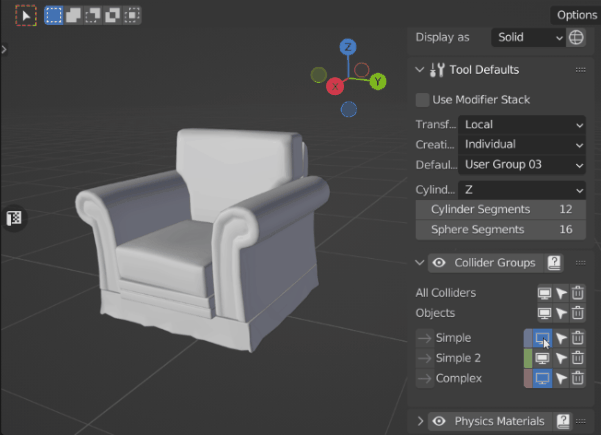Click the Complex group color swatch
Image resolution: width=601 pixels, height=435 pixels.
point(528,379)
